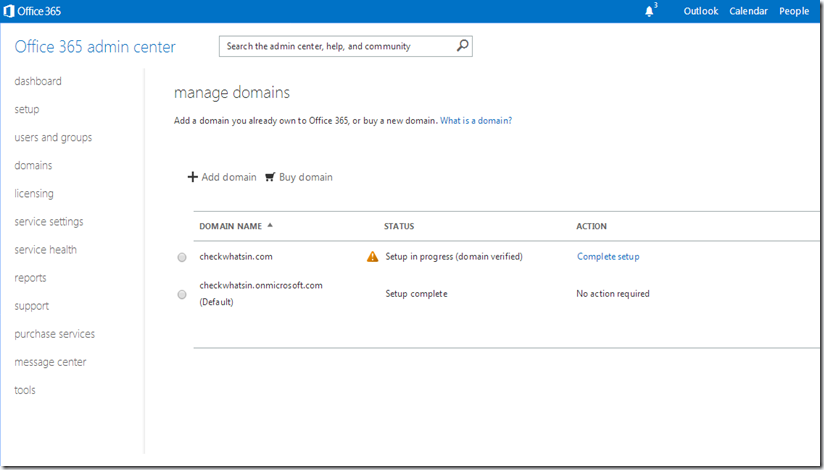Screen dimensions: 824x470
Task: Go to dashboard in sidebar
Action: tap(38, 81)
